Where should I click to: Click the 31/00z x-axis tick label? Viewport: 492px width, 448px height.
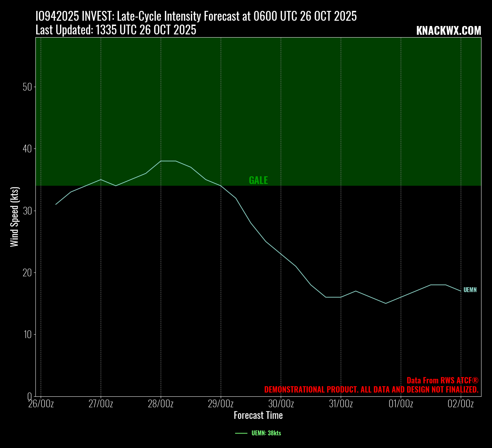pos(341,404)
